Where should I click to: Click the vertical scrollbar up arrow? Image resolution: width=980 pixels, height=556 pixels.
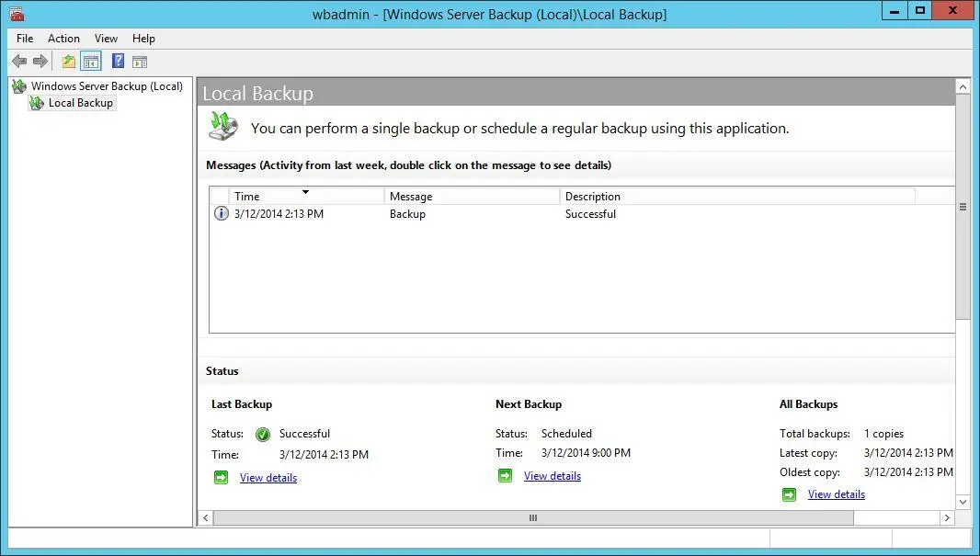click(x=963, y=86)
